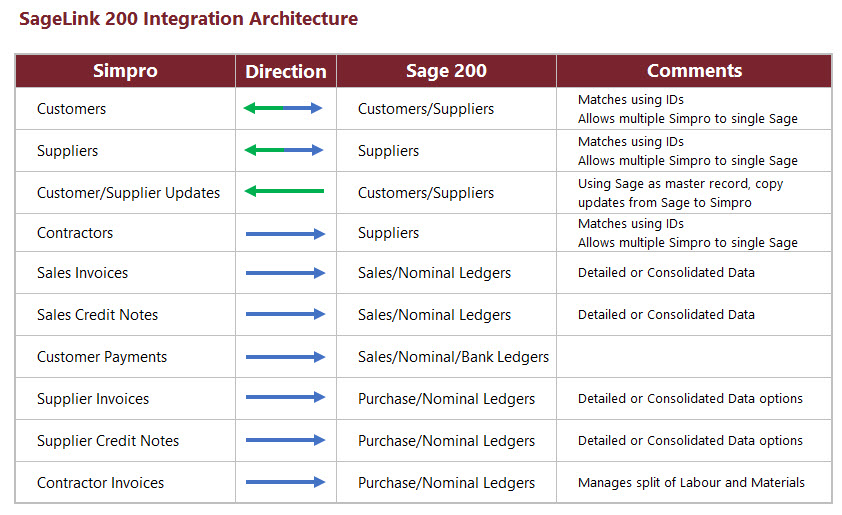Click the Simpro column header

click(x=125, y=71)
